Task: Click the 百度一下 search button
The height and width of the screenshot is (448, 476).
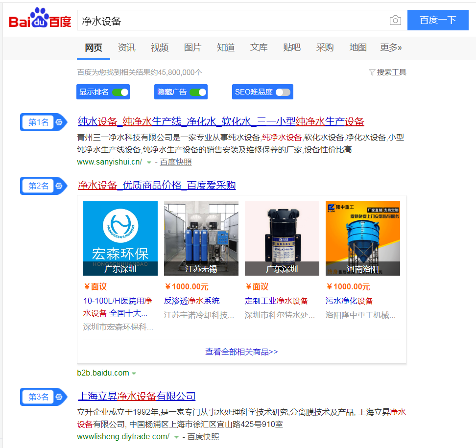Action: click(x=438, y=20)
